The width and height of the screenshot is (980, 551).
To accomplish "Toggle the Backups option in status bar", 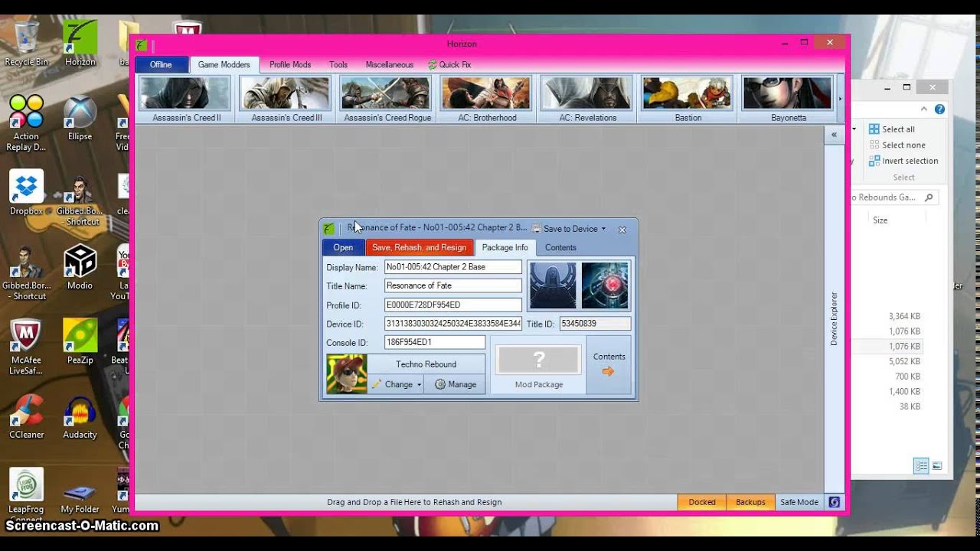I will pos(750,502).
